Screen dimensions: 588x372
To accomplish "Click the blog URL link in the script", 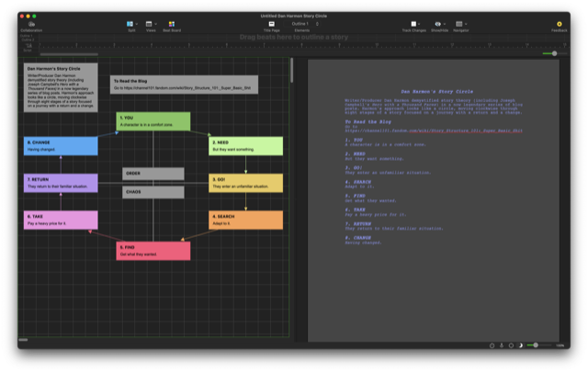I will click(434, 130).
